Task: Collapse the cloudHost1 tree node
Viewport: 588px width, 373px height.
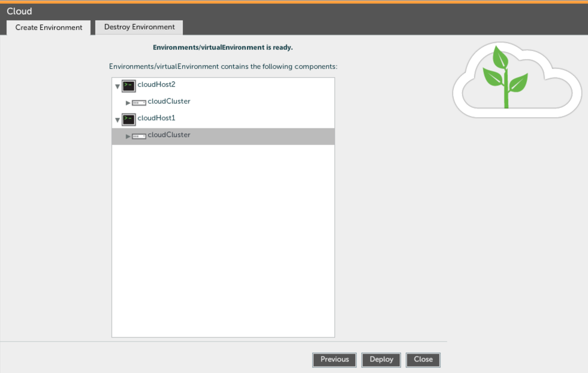Action: pos(117,120)
